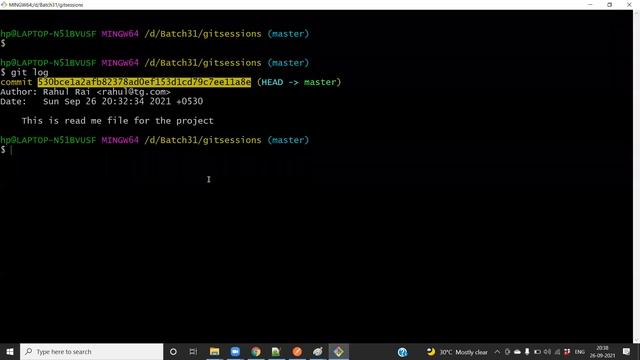Open Task View from the taskbar
Viewport: 640px width, 360px height.
[193, 351]
